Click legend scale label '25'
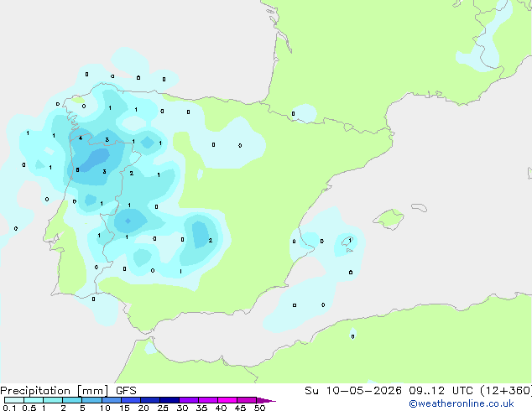 coord(163,408)
